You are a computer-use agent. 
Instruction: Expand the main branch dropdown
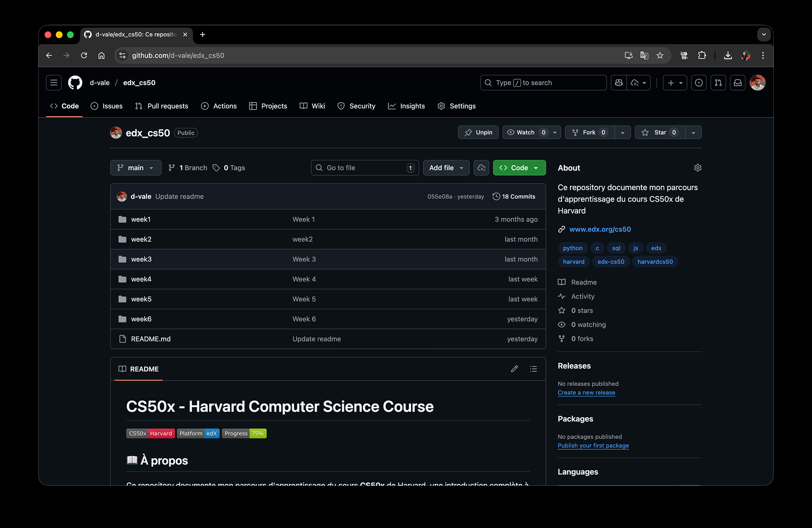click(x=135, y=168)
